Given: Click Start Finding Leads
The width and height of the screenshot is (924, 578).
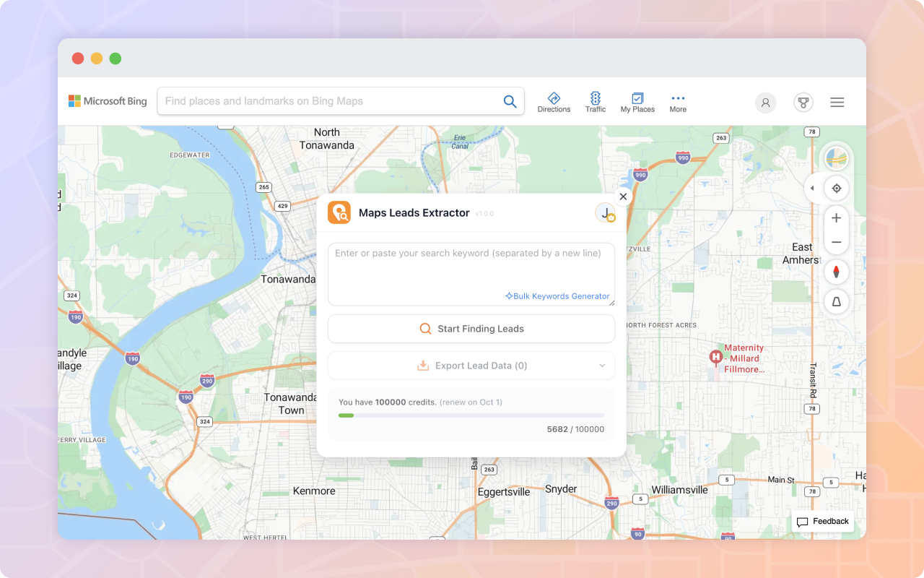Looking at the screenshot, I should pyautogui.click(x=471, y=329).
